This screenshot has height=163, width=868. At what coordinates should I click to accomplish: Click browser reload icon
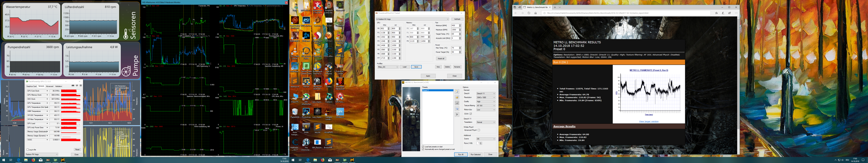(x=529, y=13)
